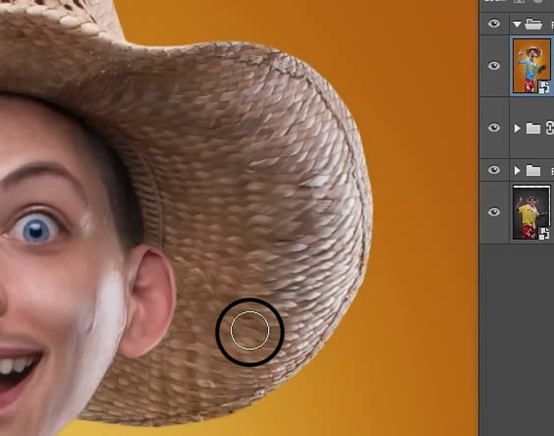Click the mask chain link icon
This screenshot has height=436, width=554.
pos(550,128)
